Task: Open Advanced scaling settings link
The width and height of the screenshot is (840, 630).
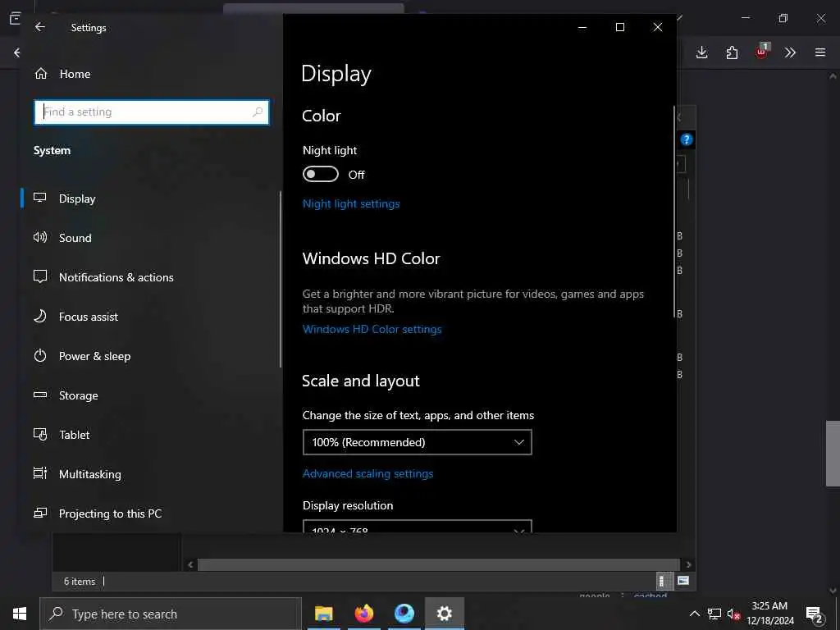Action: 367,473
